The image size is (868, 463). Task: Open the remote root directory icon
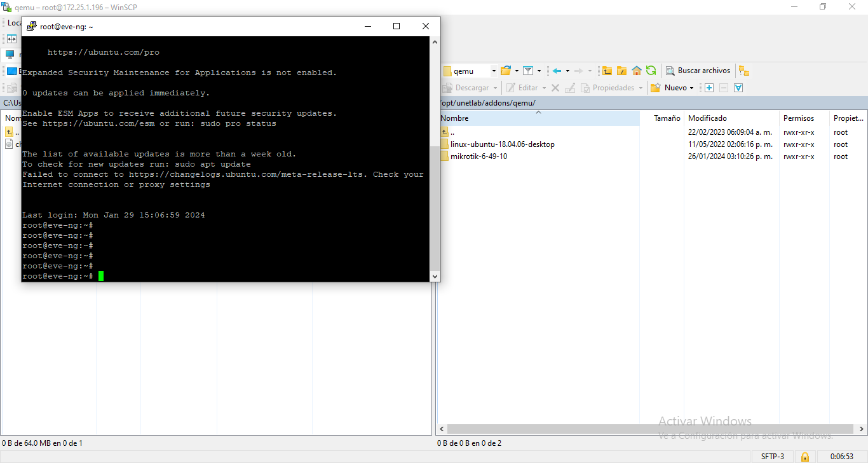click(x=621, y=71)
